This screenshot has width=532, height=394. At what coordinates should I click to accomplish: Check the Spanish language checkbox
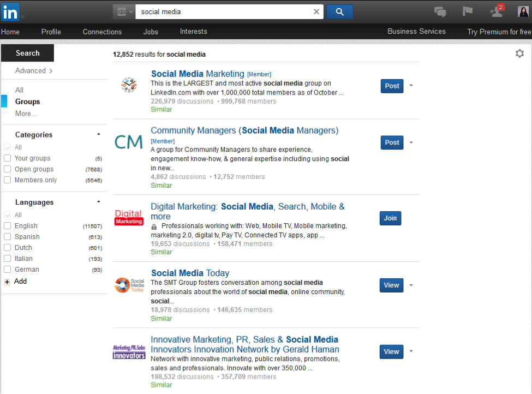tap(8, 236)
